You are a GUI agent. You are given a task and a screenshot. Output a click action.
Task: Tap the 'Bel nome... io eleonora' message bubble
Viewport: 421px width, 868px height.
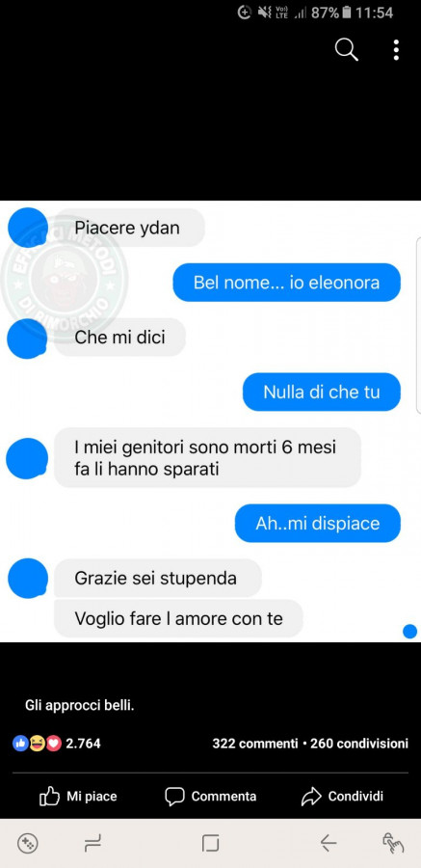tap(286, 283)
